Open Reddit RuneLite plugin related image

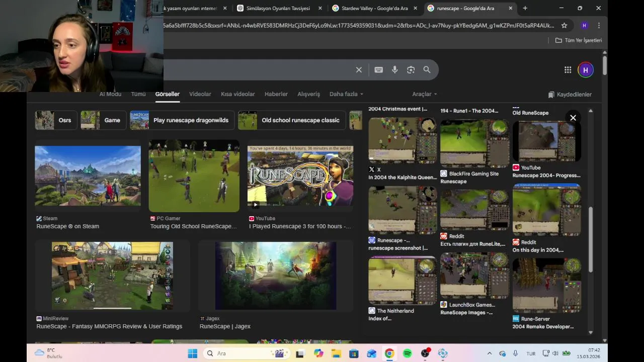[x=474, y=210]
